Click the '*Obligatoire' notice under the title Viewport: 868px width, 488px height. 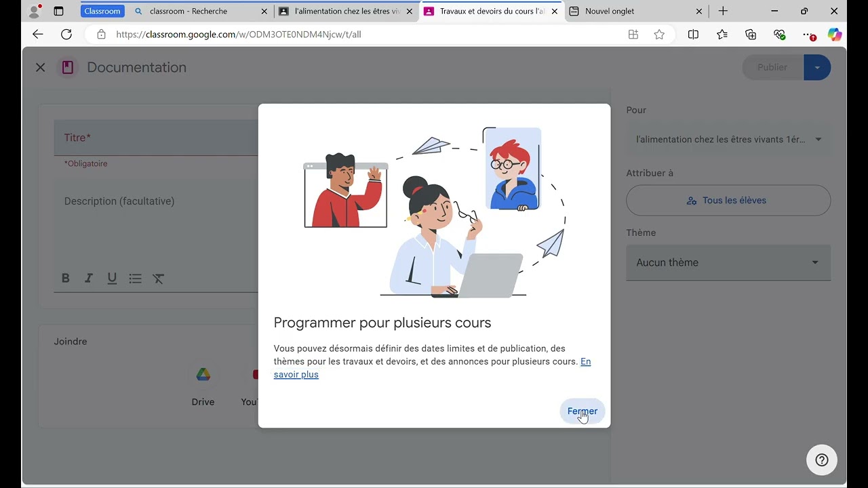[x=85, y=163]
